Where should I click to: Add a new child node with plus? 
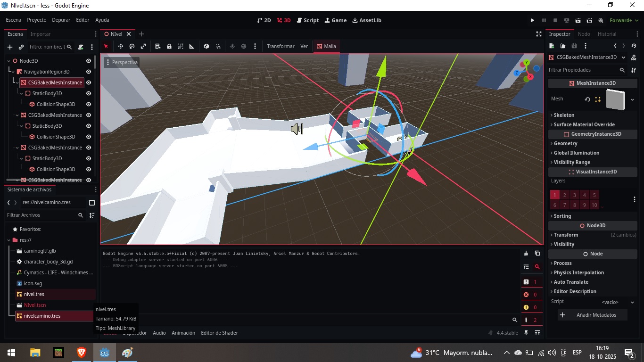click(10, 47)
